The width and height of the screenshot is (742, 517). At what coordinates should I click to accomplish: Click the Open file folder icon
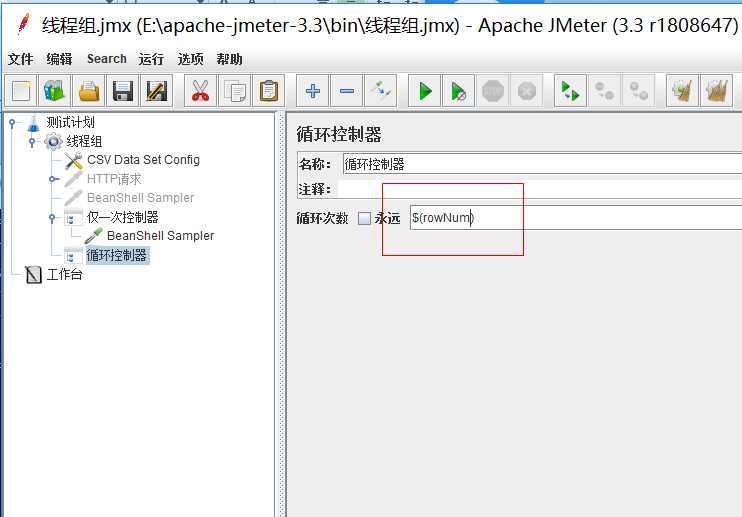tap(89, 91)
